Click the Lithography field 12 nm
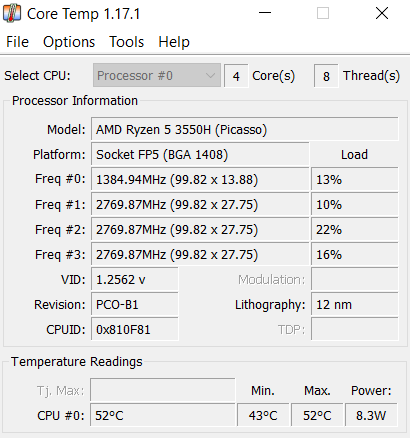Screen dimensions: 410x438 [x=355, y=304]
